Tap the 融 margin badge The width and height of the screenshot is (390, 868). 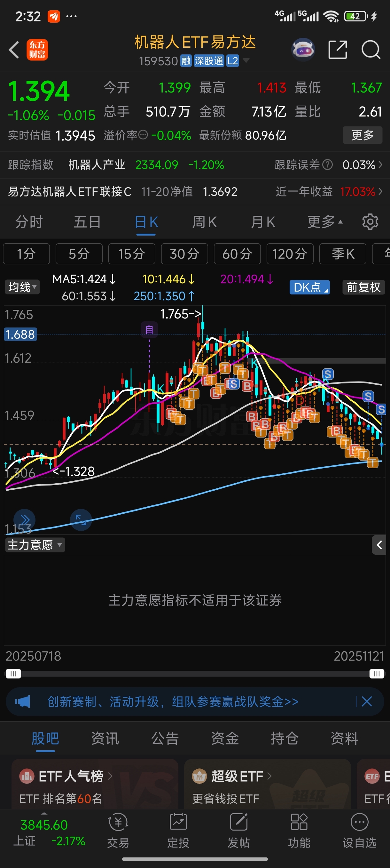click(186, 61)
